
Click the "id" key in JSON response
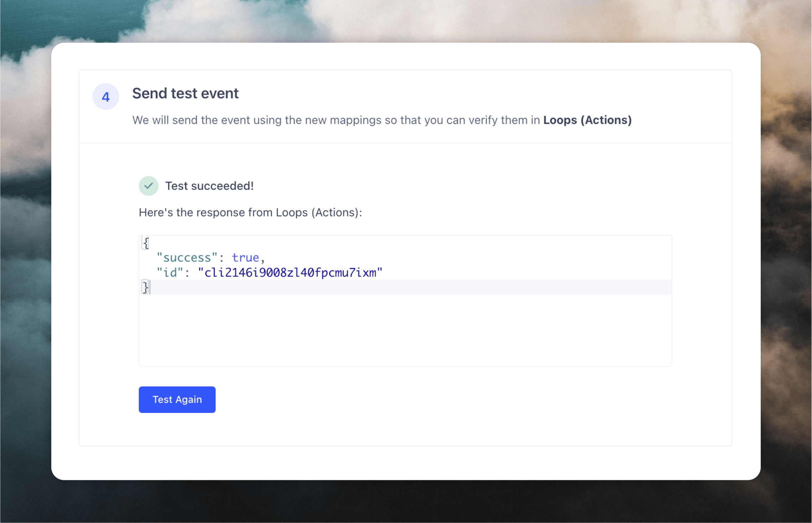tap(170, 273)
